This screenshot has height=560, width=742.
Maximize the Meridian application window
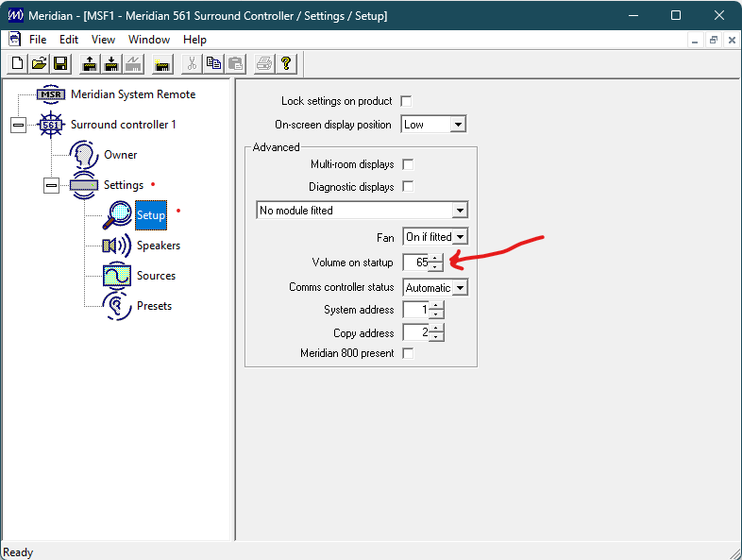[x=676, y=15]
